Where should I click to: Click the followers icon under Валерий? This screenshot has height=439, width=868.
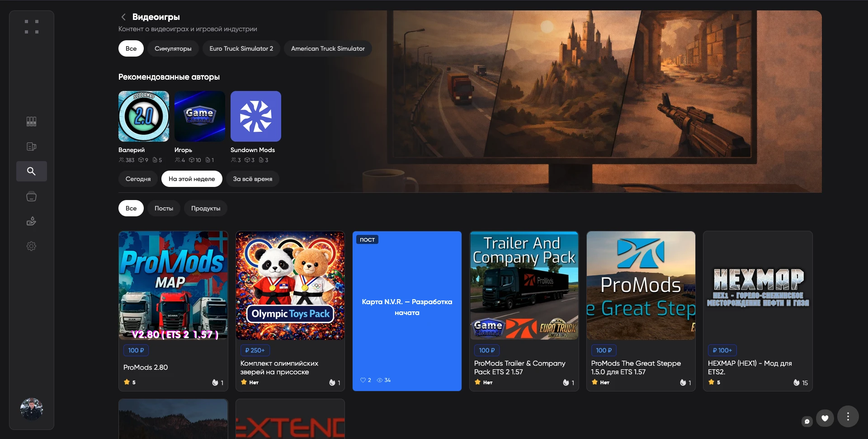click(122, 160)
